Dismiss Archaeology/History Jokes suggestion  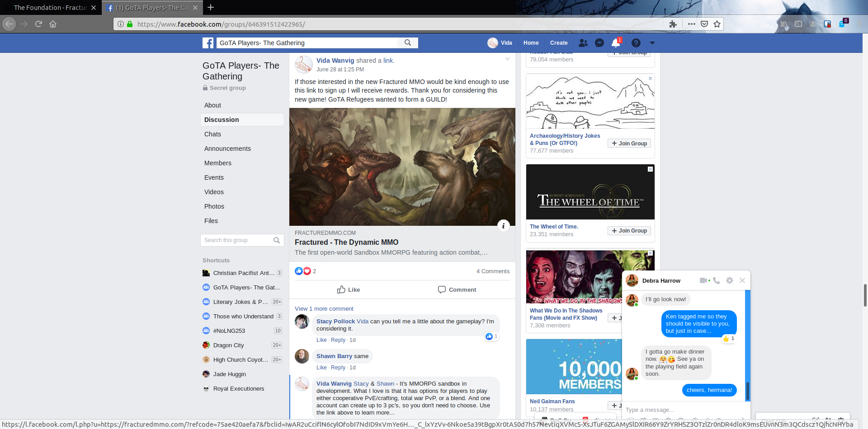click(650, 78)
